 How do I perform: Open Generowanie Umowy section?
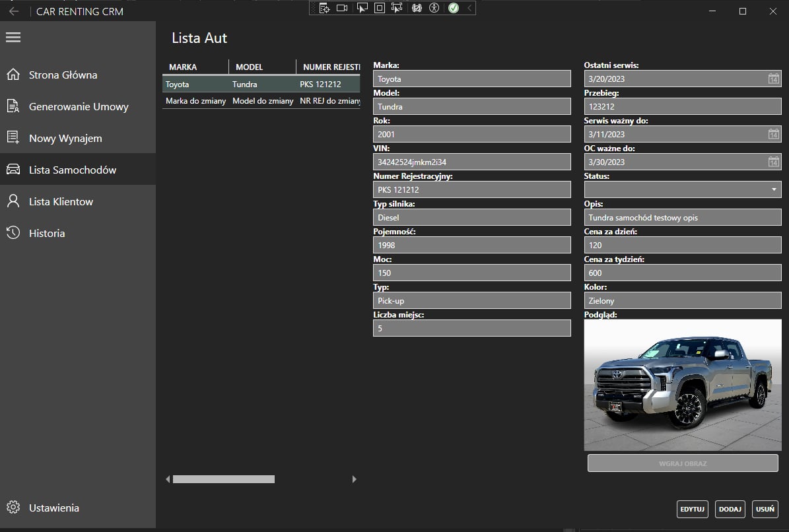79,107
